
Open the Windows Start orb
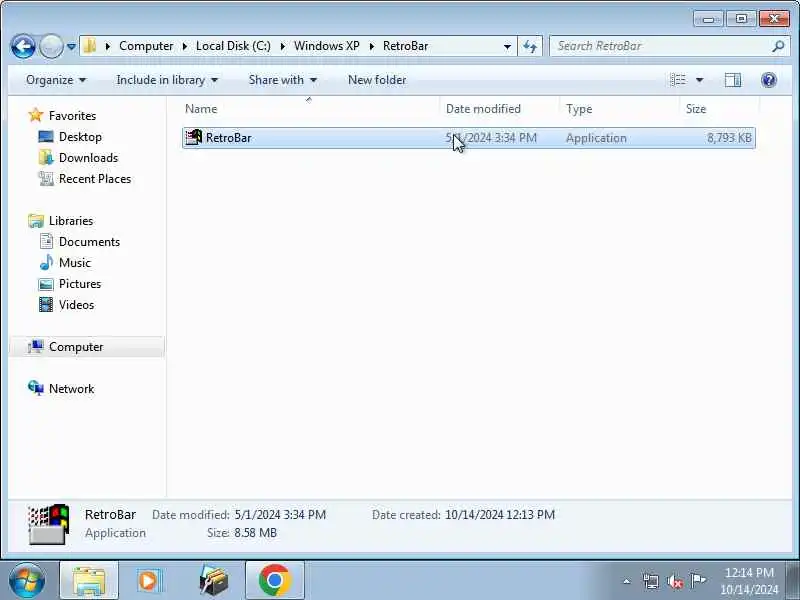(26, 581)
